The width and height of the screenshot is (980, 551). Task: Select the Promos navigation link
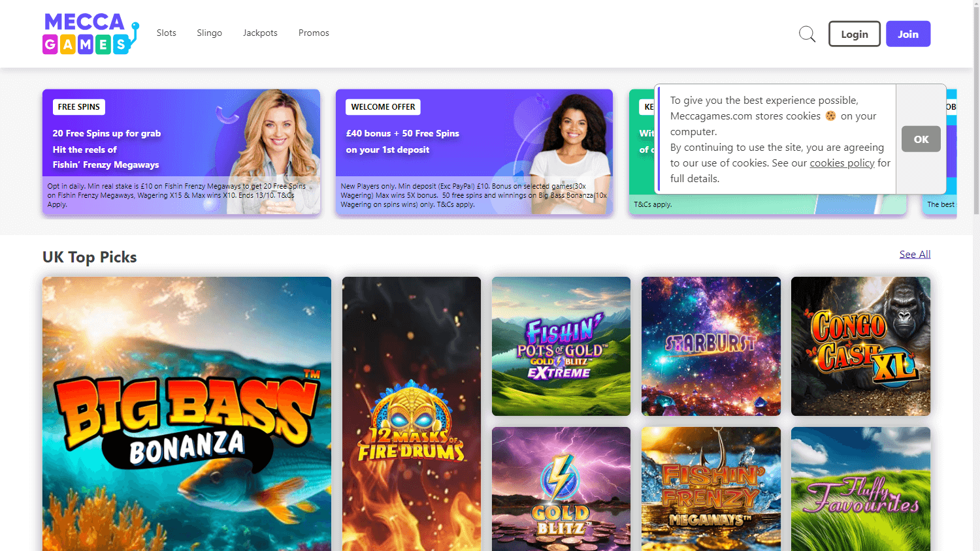pyautogui.click(x=314, y=33)
